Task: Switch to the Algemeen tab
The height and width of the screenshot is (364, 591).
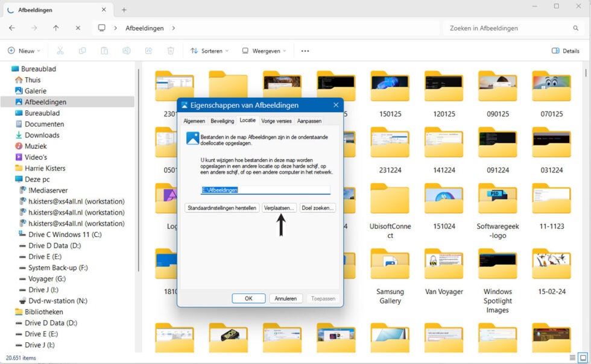Action: pyautogui.click(x=195, y=121)
